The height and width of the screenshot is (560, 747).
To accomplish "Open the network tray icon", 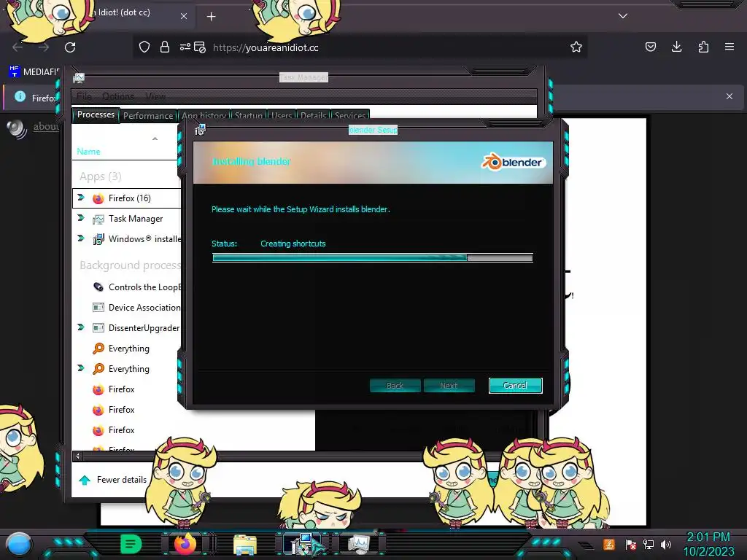I will pos(649,544).
